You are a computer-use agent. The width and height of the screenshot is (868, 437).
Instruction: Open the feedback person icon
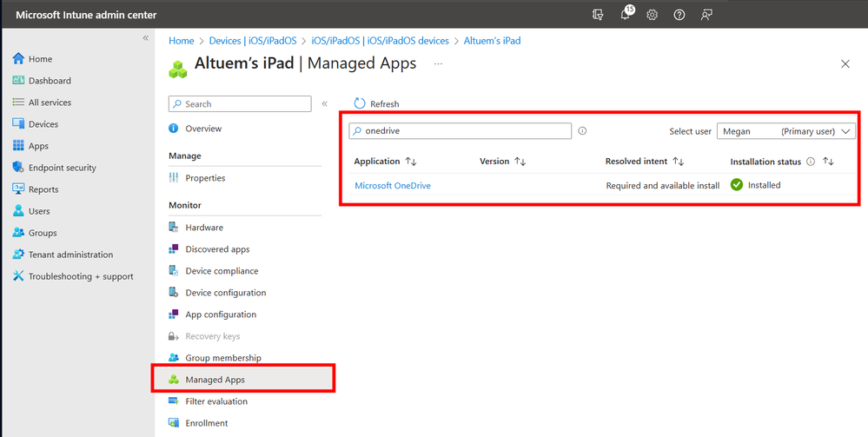(706, 15)
